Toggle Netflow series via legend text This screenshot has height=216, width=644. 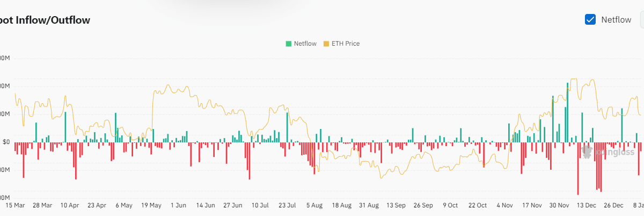point(305,44)
